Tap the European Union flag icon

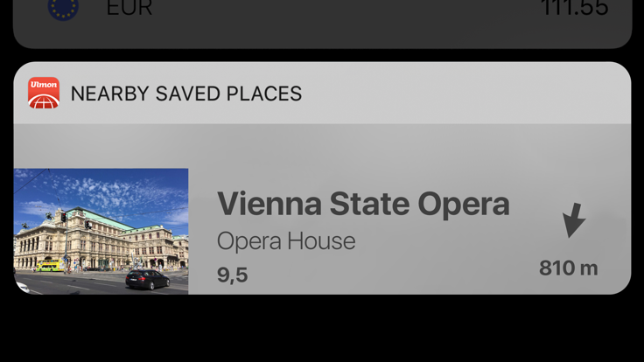pyautogui.click(x=63, y=9)
